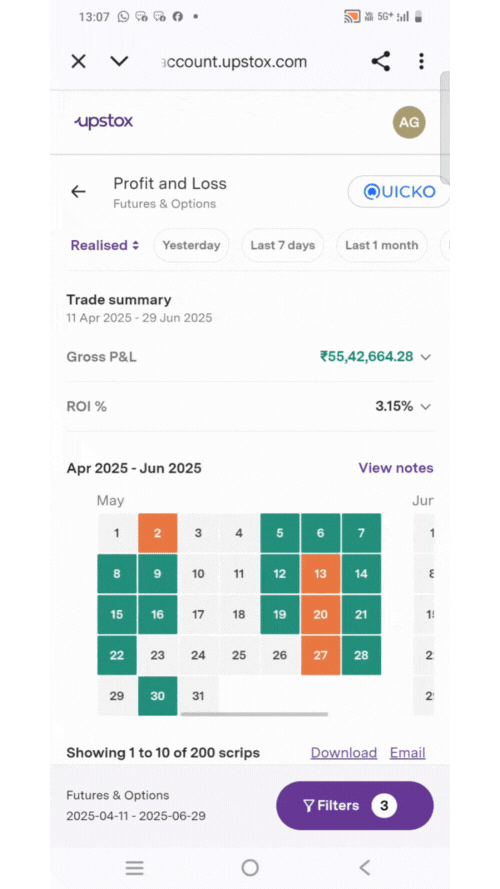Tap the Android home button
Screen dimensions: 500x889
point(250,867)
